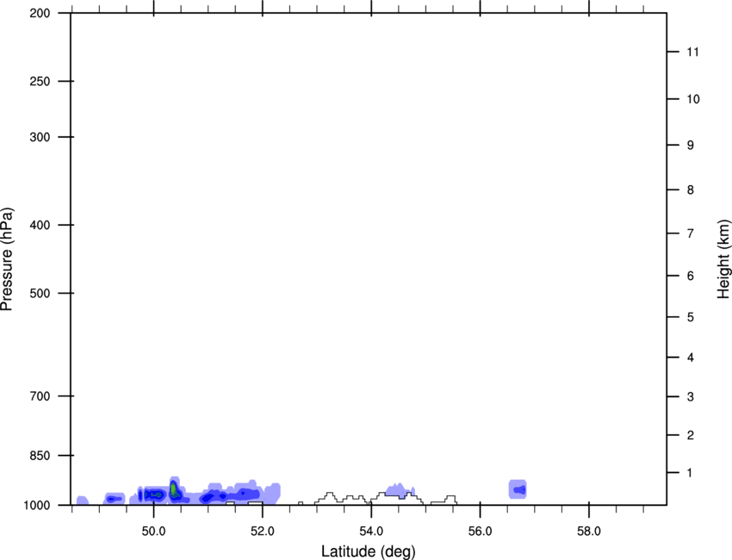The height and width of the screenshot is (560, 732).
Task: Pick the 10 km height label
Action: (693, 99)
